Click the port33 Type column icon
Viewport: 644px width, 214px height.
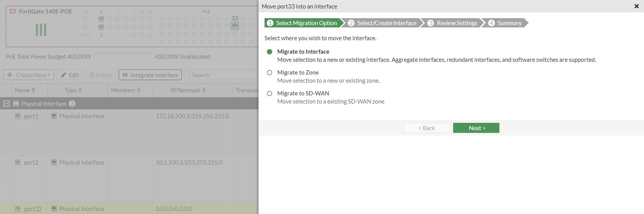pyautogui.click(x=54, y=209)
